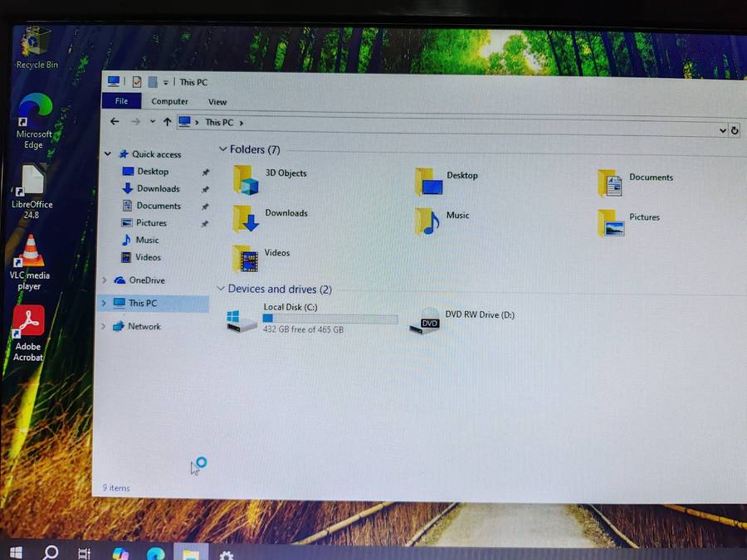The width and height of the screenshot is (747, 560).
Task: Open the address bar history dropdown
Action: point(723,130)
